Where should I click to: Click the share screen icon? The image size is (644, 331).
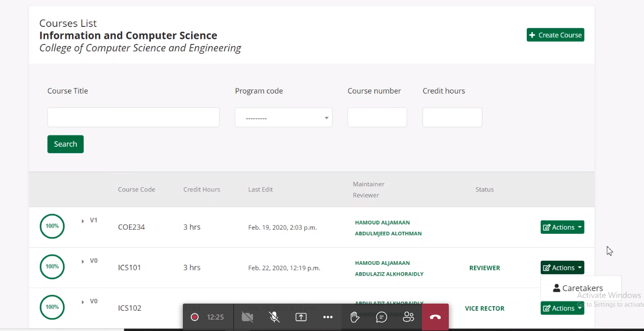(301, 317)
